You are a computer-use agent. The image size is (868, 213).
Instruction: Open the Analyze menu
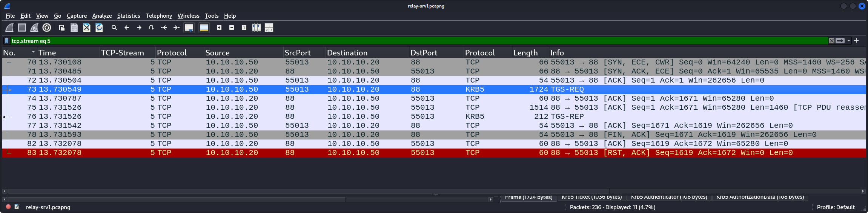point(102,15)
